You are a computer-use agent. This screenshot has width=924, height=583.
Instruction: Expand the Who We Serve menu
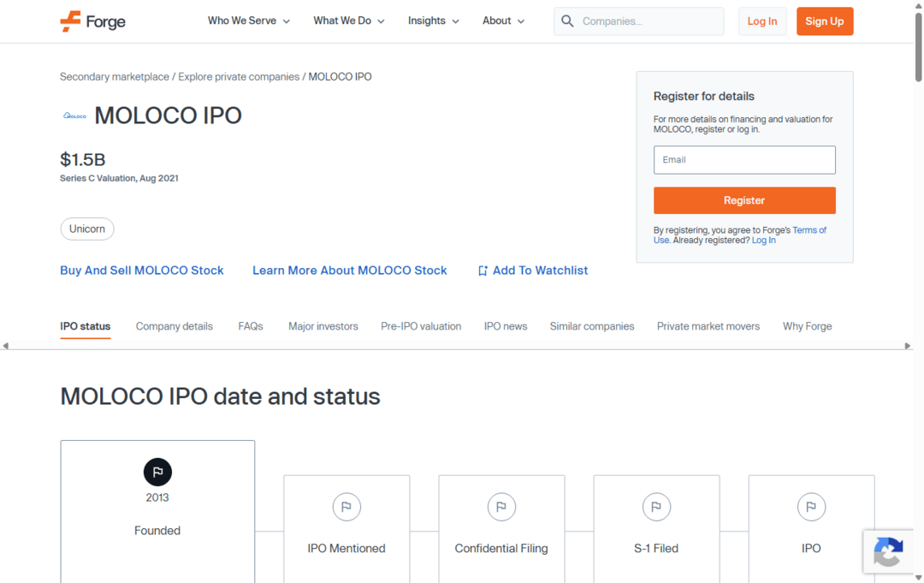pyautogui.click(x=249, y=21)
